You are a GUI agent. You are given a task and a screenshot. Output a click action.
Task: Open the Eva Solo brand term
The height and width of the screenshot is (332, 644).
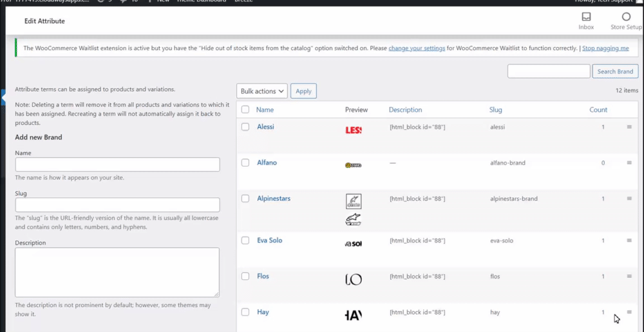269,240
